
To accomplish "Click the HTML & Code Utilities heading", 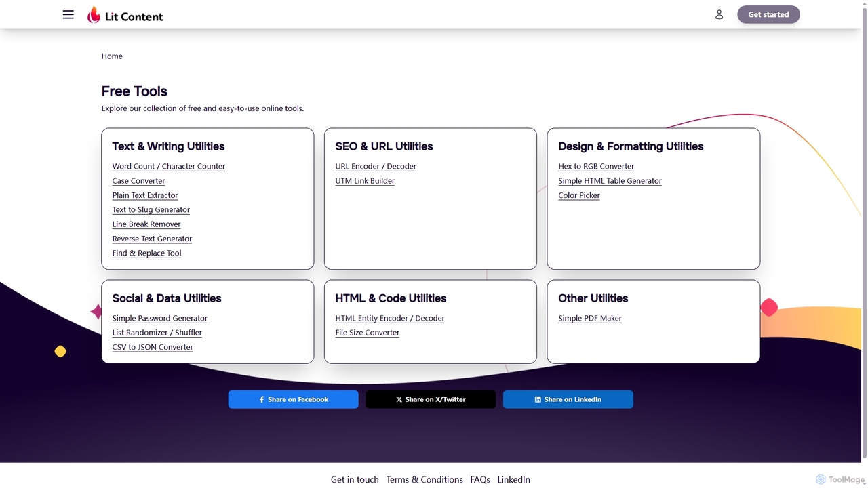I will pyautogui.click(x=391, y=298).
